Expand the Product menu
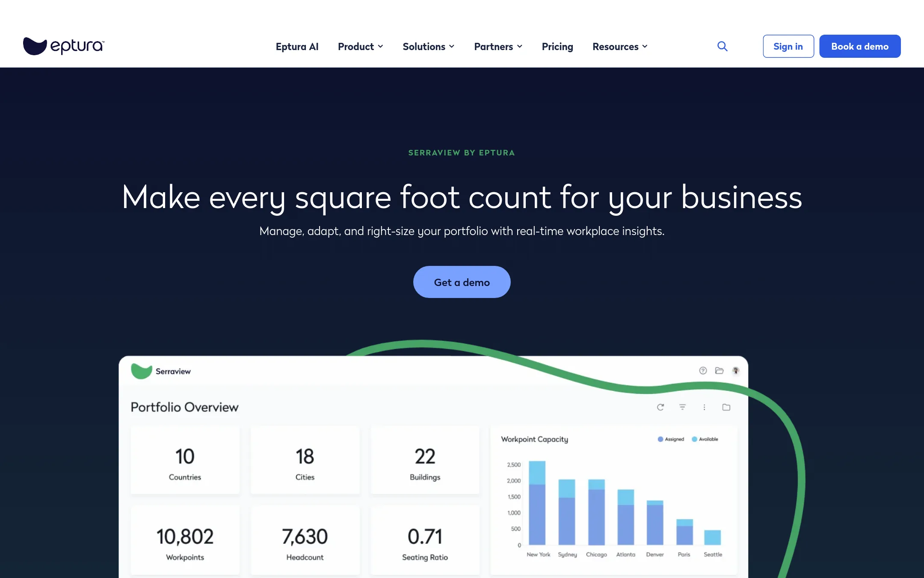The image size is (924, 578). [360, 46]
